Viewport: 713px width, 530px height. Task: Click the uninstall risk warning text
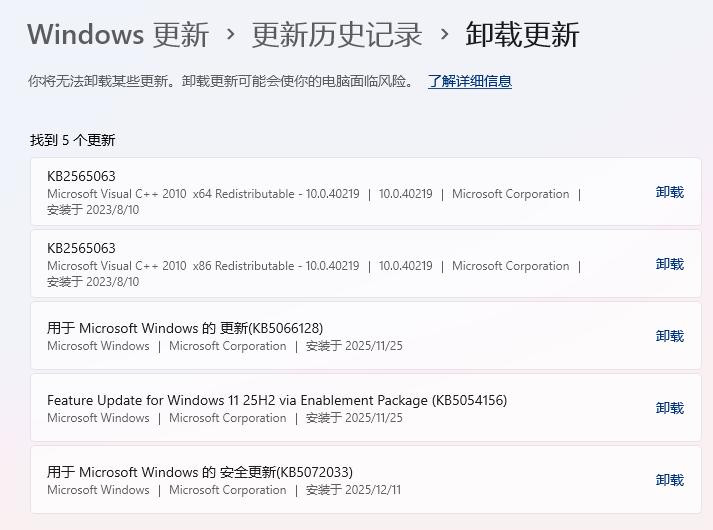pyautogui.click(x=220, y=81)
